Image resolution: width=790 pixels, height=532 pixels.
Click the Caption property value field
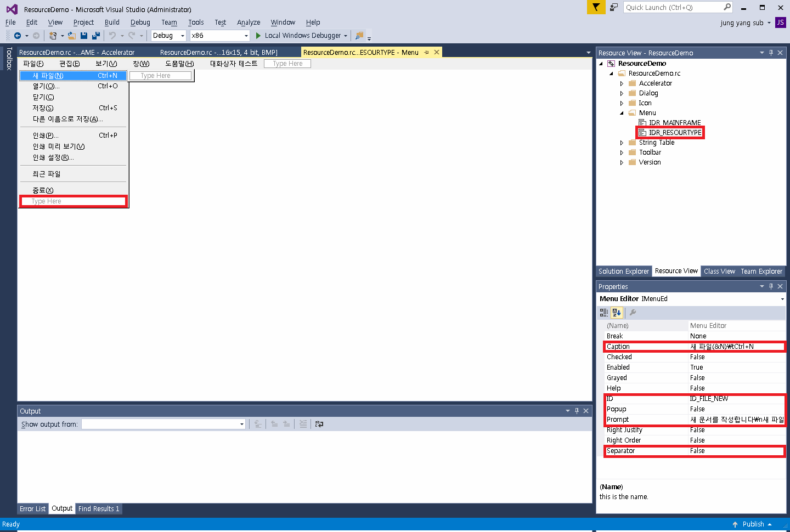click(737, 347)
